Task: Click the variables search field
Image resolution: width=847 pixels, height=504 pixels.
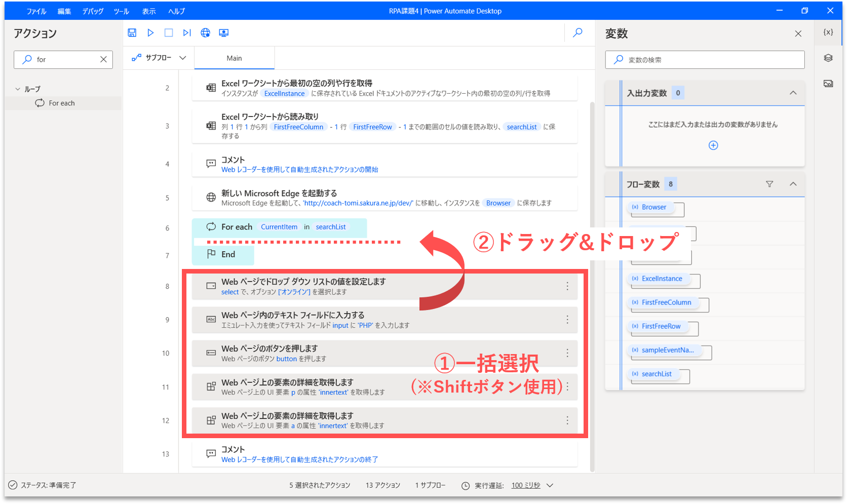Action: pos(709,60)
